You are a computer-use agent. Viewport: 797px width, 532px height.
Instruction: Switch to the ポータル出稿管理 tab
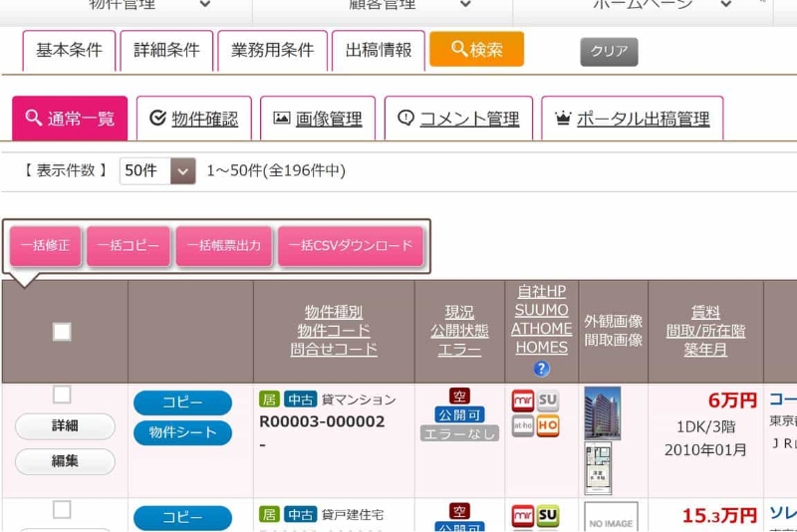click(x=632, y=119)
